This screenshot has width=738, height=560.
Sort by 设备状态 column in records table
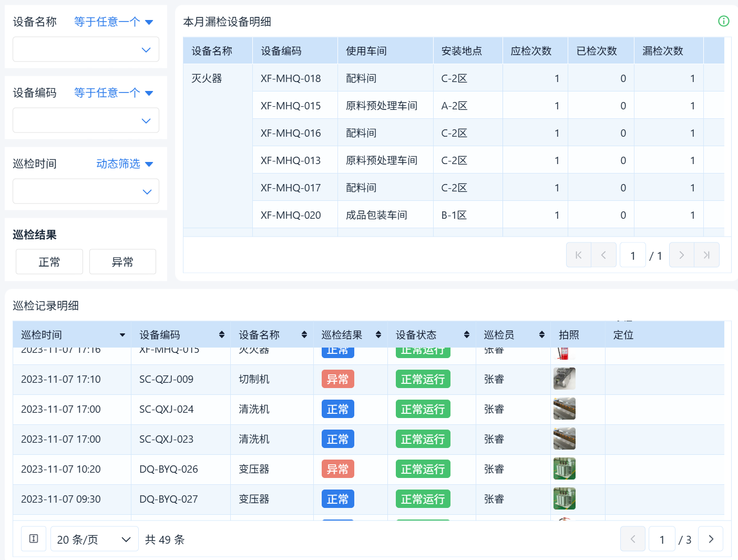466,335
